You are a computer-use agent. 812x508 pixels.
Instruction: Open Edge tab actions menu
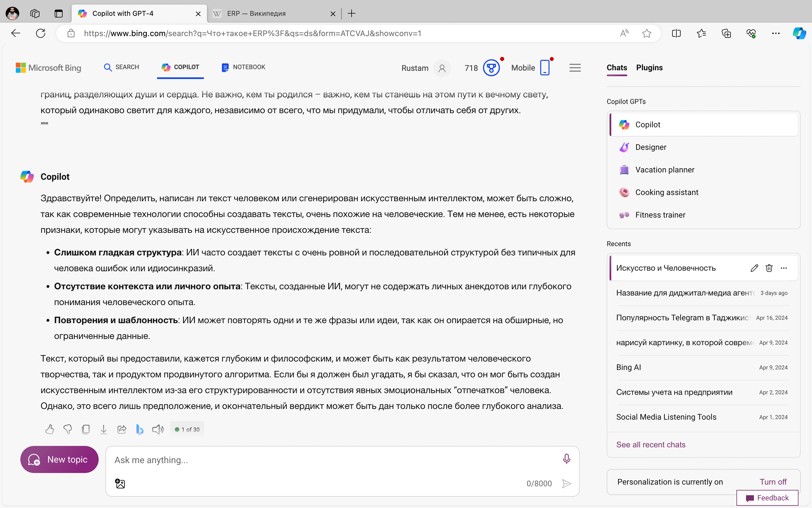point(59,14)
